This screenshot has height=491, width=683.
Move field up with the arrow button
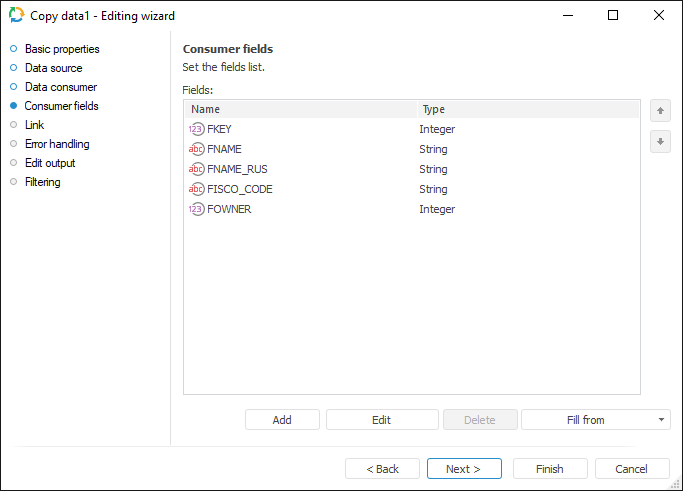660,110
